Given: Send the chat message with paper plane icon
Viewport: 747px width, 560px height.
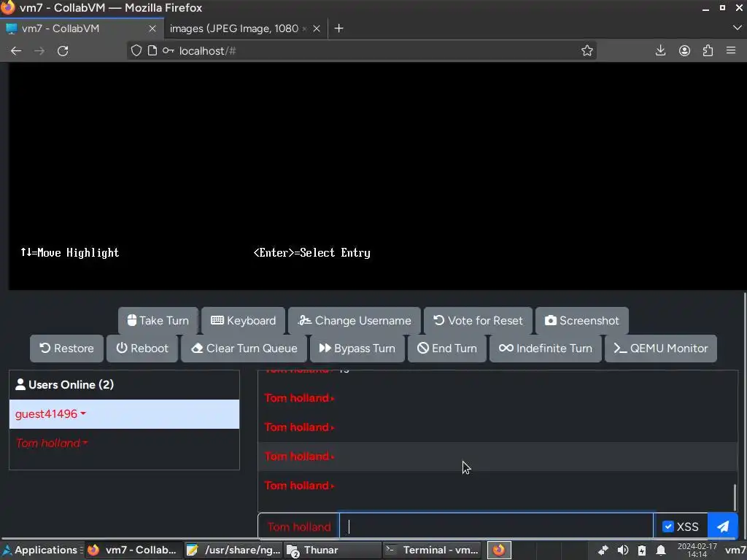Looking at the screenshot, I should point(723,526).
